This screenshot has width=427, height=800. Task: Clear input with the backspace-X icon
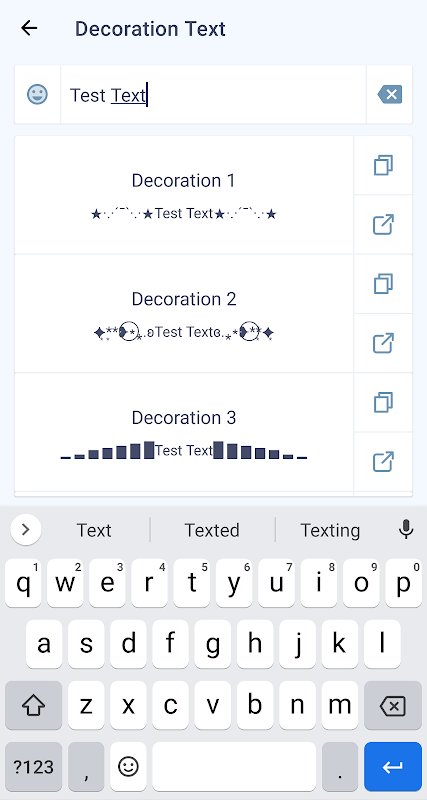(x=390, y=94)
